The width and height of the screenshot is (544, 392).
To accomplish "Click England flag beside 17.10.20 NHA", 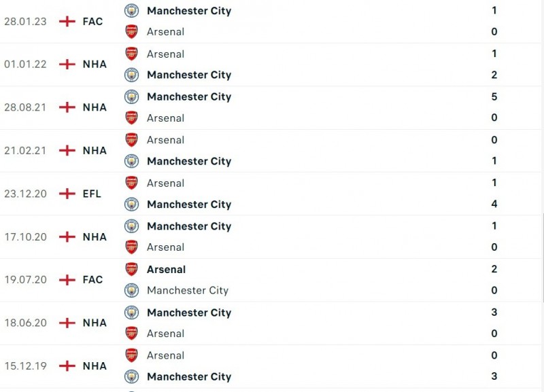I will pos(67,236).
